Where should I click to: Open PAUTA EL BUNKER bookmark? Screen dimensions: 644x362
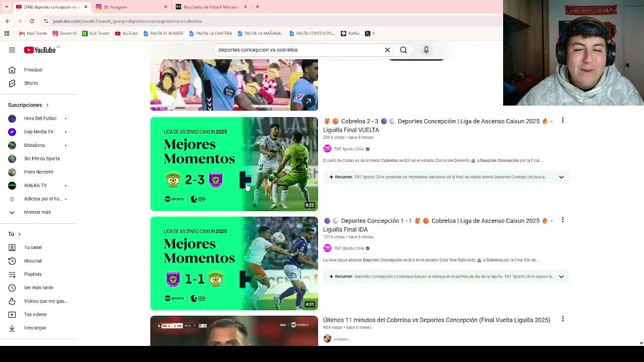163,34
